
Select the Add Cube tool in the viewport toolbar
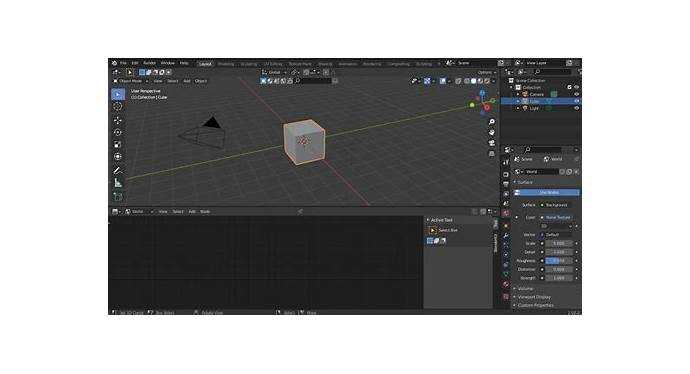point(117,196)
